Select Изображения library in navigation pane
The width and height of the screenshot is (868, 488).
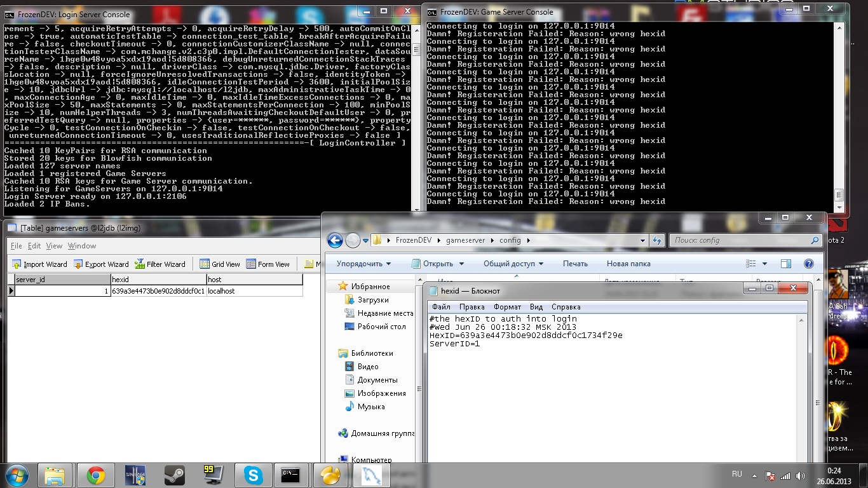[x=381, y=393]
